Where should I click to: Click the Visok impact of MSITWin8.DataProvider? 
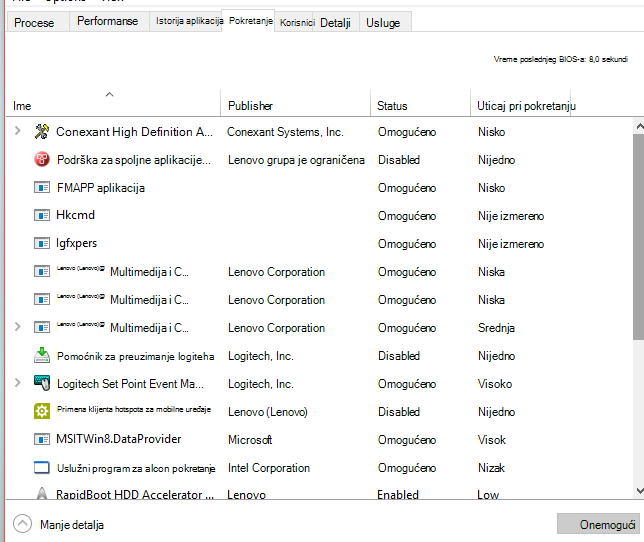pos(492,440)
